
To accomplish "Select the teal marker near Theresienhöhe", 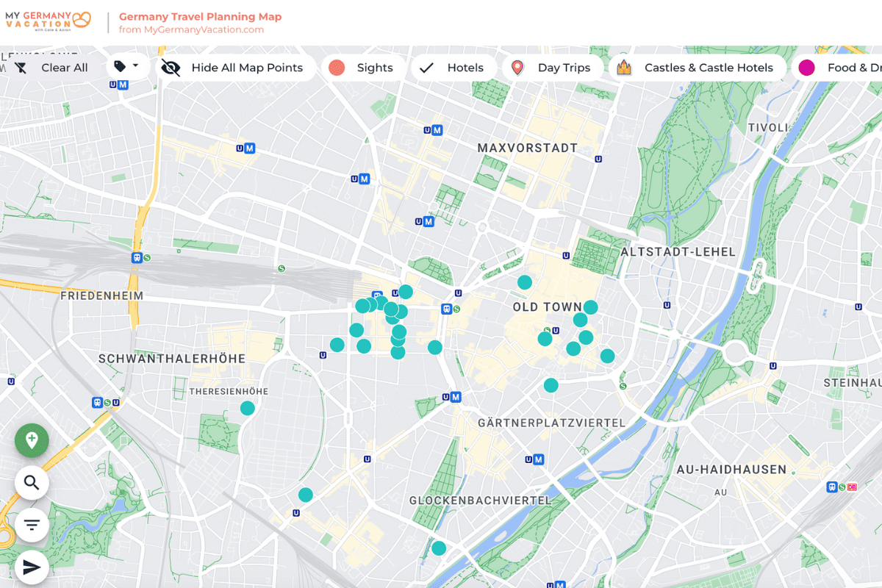I will pyautogui.click(x=248, y=408).
